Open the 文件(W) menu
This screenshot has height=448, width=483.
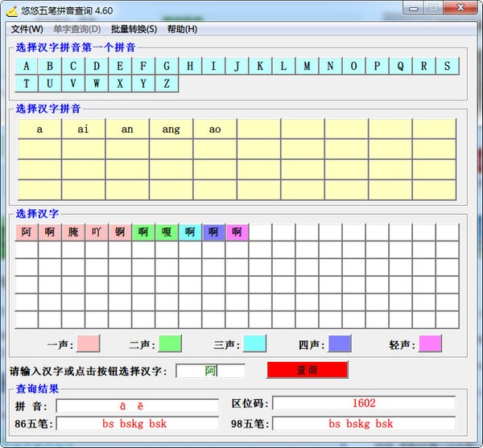(27, 29)
